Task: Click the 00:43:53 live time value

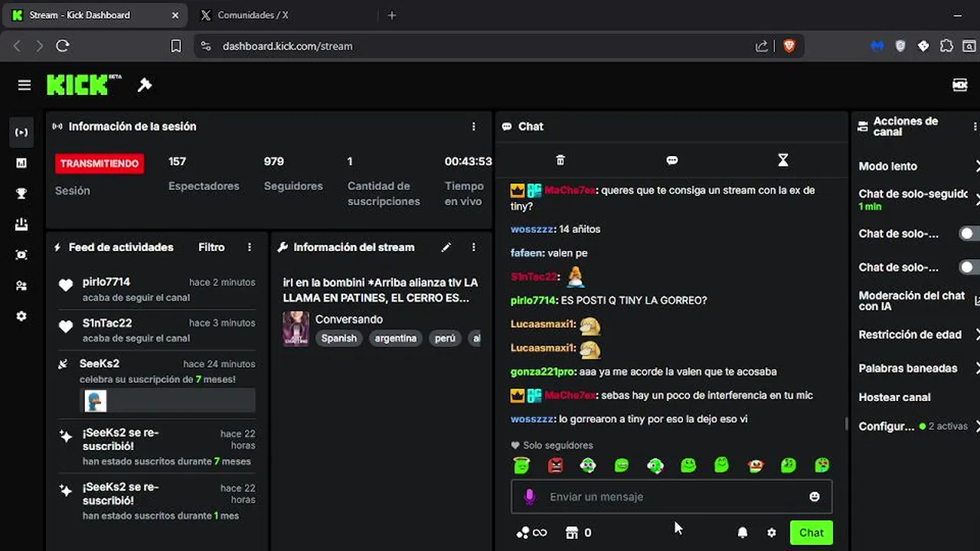Action: click(x=468, y=161)
